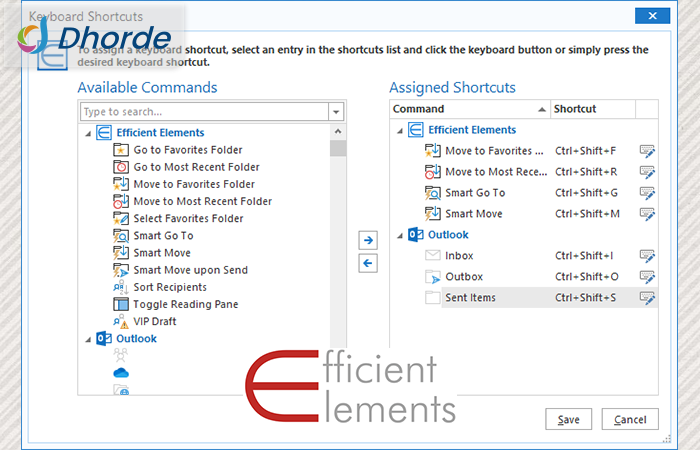Click the Ctrl+Shift+I shortcut cell
The width and height of the screenshot is (700, 450).
click(x=584, y=256)
